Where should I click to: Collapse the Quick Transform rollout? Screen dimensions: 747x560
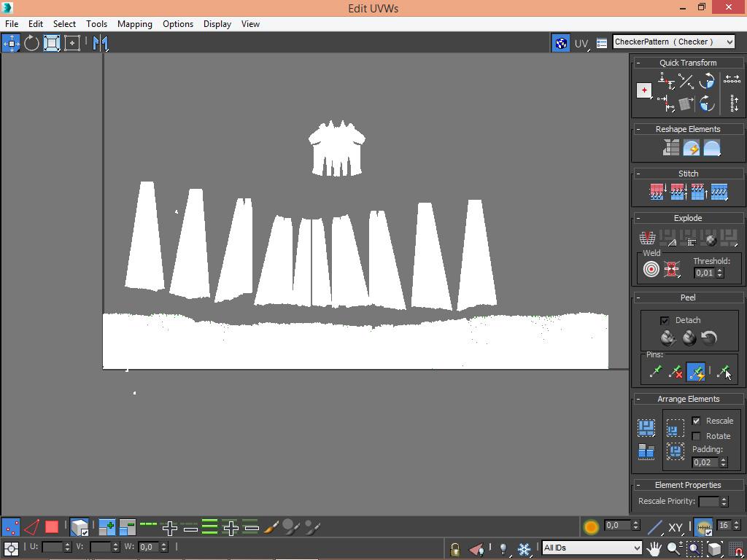point(688,63)
